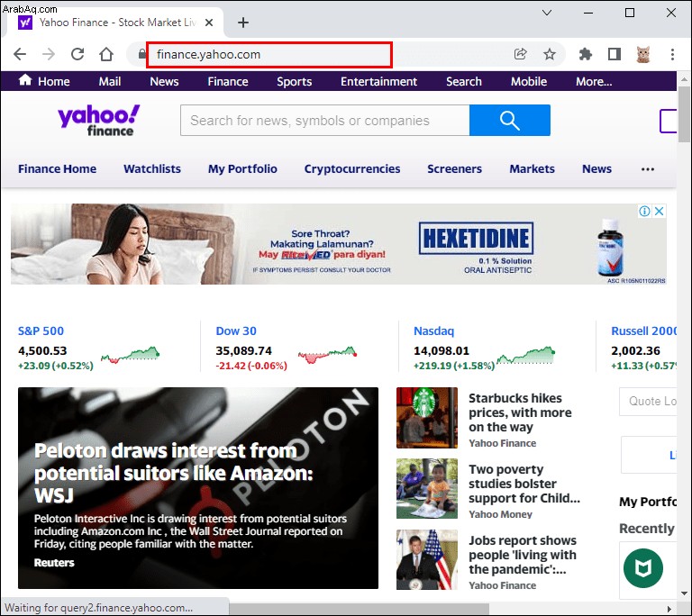692x616 pixels.
Task: Toggle the browser side panel icon
Action: (x=615, y=54)
